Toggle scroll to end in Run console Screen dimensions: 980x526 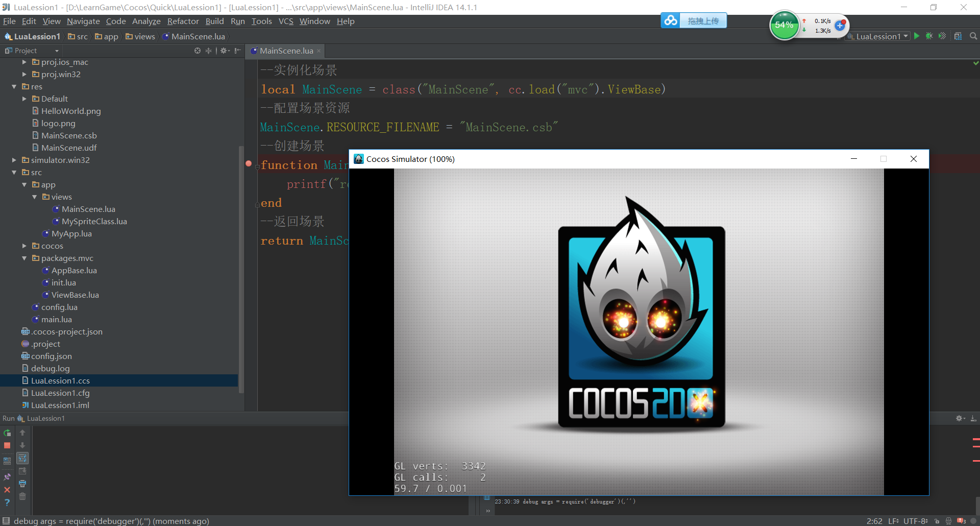(22, 471)
